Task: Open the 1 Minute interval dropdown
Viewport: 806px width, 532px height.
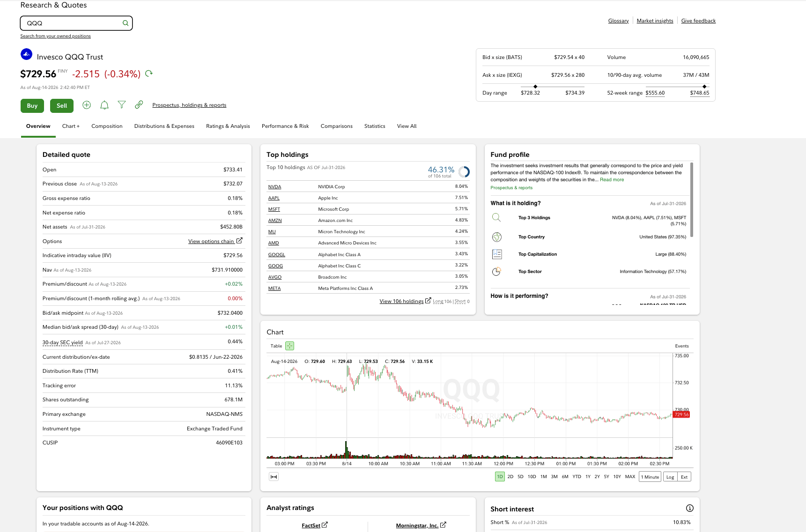Action: 650,477
